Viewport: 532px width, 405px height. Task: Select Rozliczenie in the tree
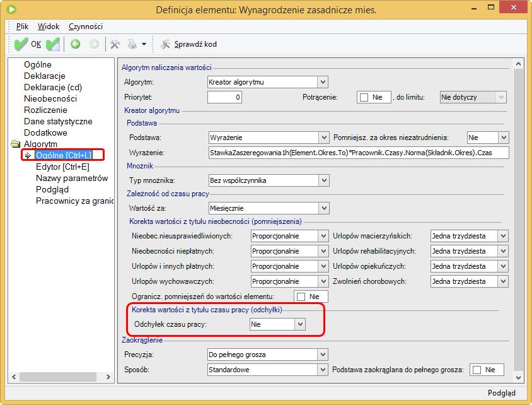coord(45,110)
